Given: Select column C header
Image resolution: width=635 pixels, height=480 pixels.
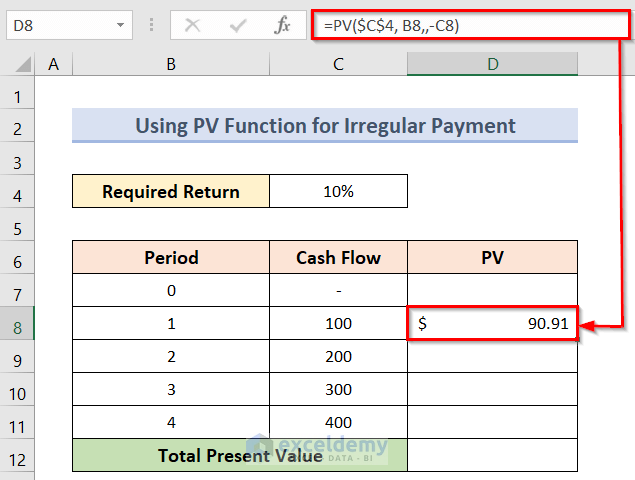Looking at the screenshot, I should (338, 64).
